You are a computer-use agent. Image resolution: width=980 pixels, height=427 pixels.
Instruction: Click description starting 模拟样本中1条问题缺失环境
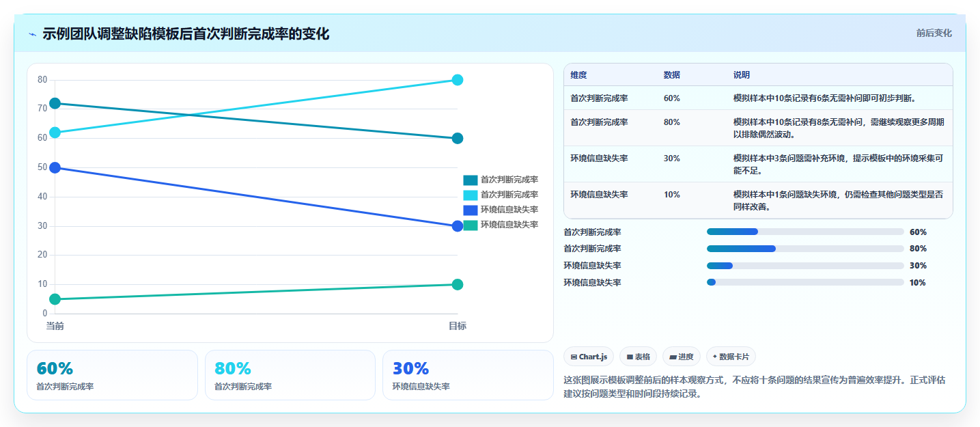[839, 201]
